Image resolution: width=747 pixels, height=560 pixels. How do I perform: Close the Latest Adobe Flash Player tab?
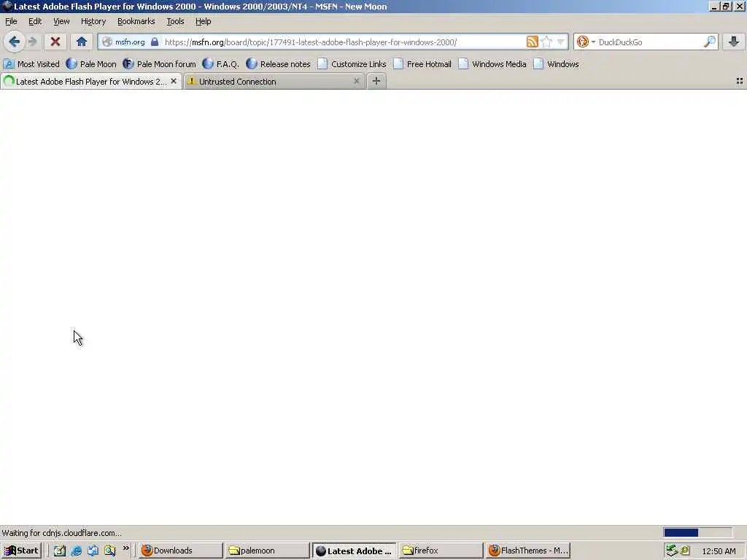(174, 82)
